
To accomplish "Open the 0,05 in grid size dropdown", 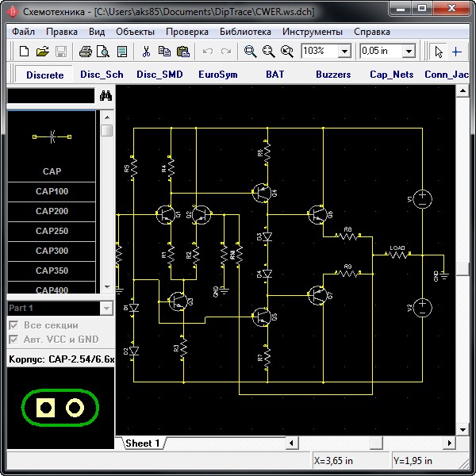I will (409, 52).
